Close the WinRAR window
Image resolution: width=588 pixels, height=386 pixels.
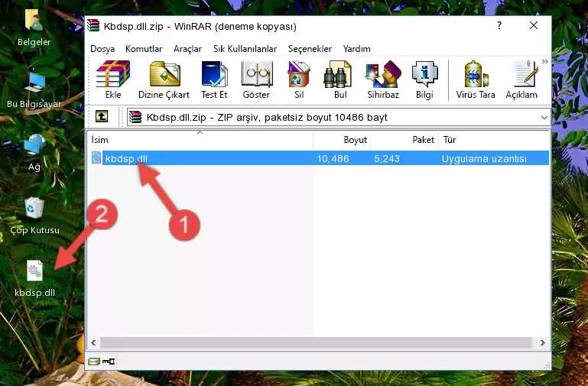tap(533, 25)
